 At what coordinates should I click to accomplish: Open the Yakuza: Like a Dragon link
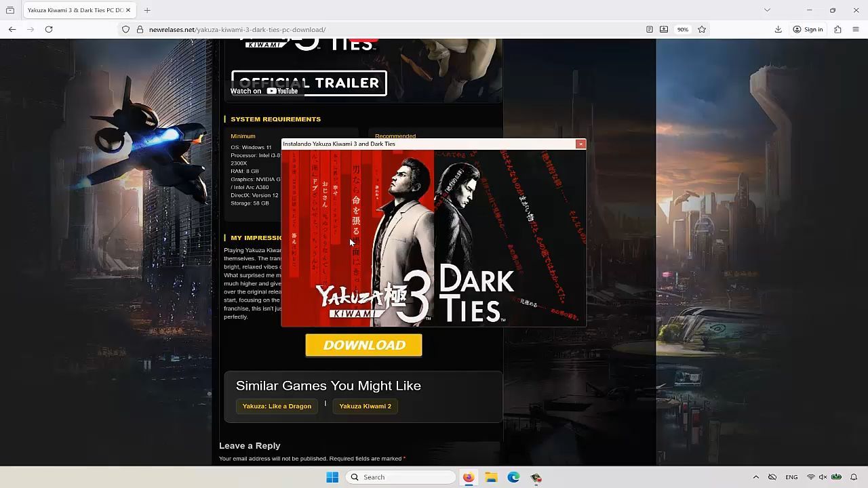point(277,406)
